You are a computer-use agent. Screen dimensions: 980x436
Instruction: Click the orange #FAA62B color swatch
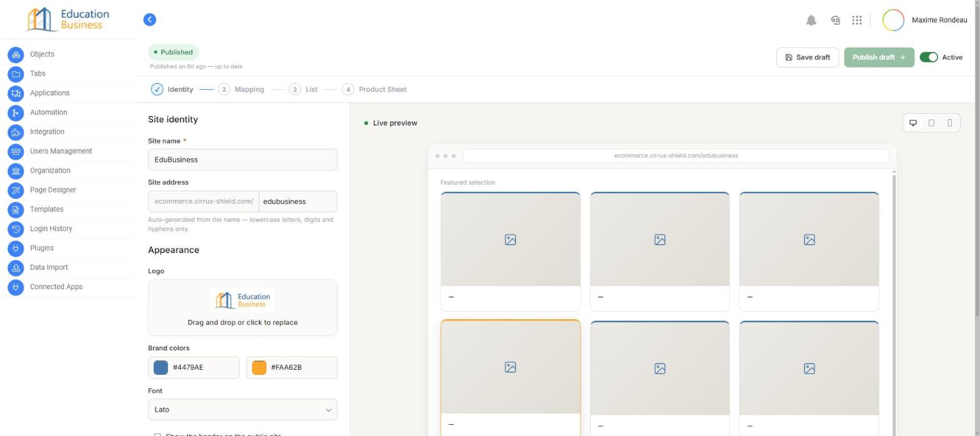(x=259, y=368)
